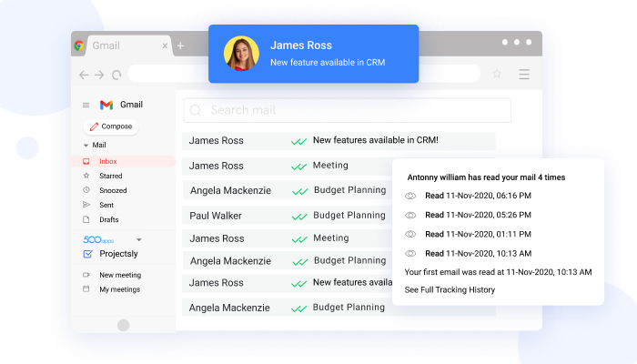637x364 pixels.
Task: Click the Inbox tray icon
Action: tap(86, 161)
